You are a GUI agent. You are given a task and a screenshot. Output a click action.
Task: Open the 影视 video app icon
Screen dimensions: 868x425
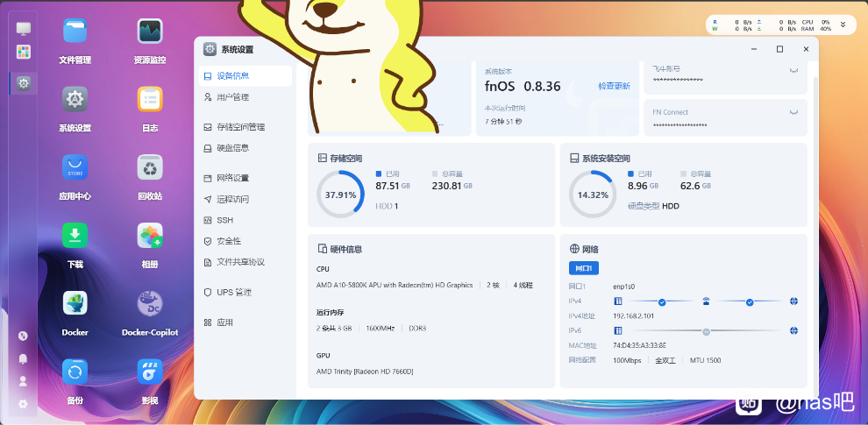click(150, 372)
